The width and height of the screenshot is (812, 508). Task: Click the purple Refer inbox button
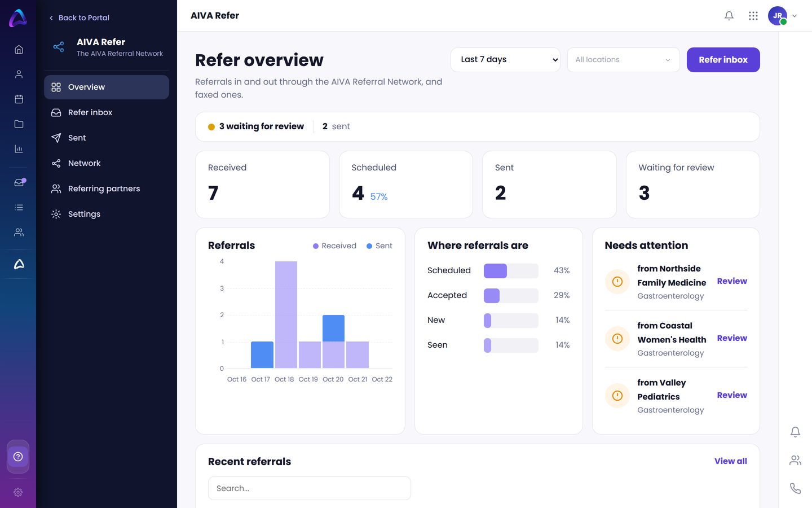tap(723, 60)
